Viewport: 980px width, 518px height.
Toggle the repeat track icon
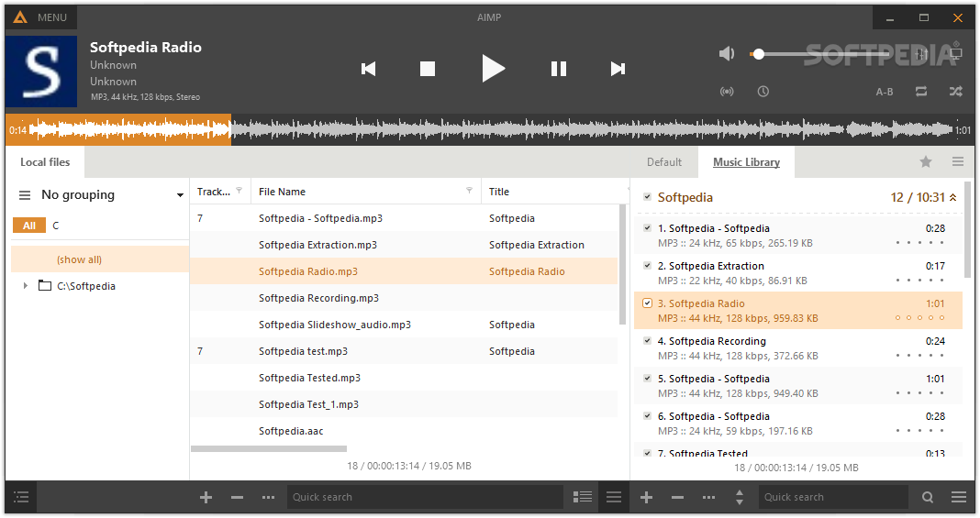[x=921, y=92]
